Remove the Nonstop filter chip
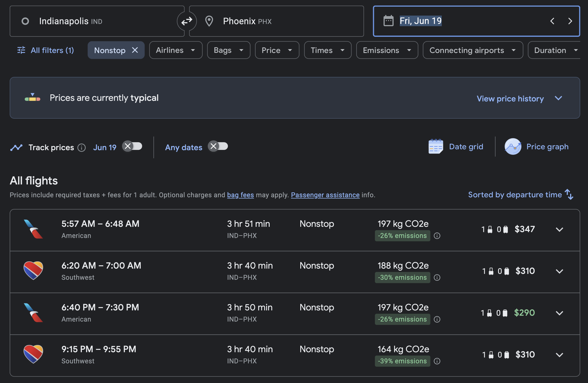This screenshot has width=588, height=383. tap(135, 50)
